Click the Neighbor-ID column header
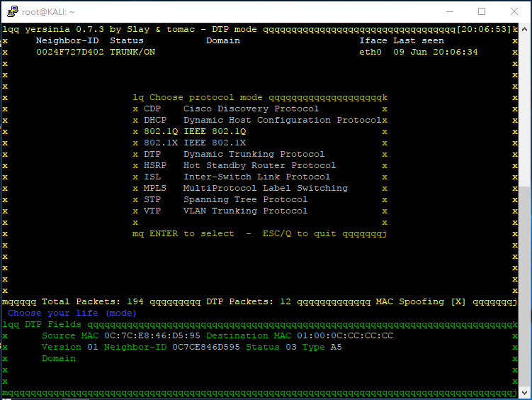 (x=67, y=40)
